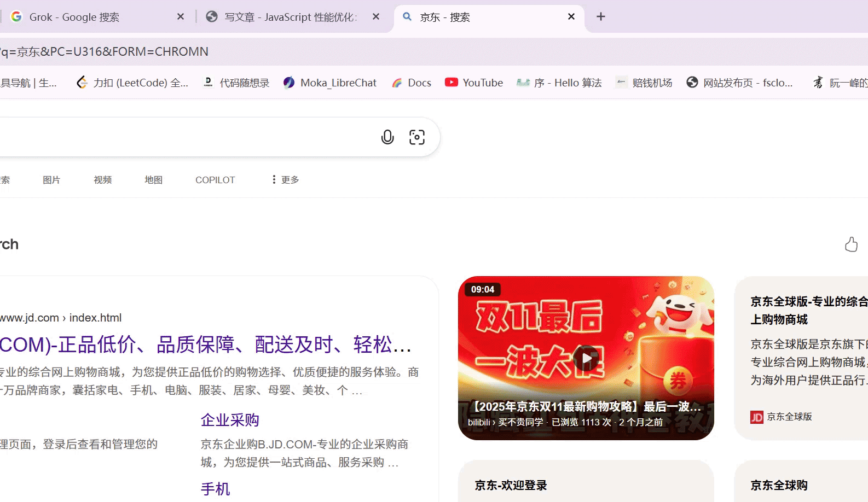Click www.jd.com index.html URL

[61, 318]
